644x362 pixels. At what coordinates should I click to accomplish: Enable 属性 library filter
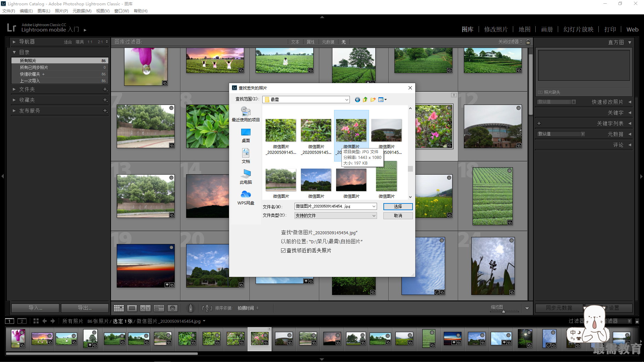(x=311, y=42)
